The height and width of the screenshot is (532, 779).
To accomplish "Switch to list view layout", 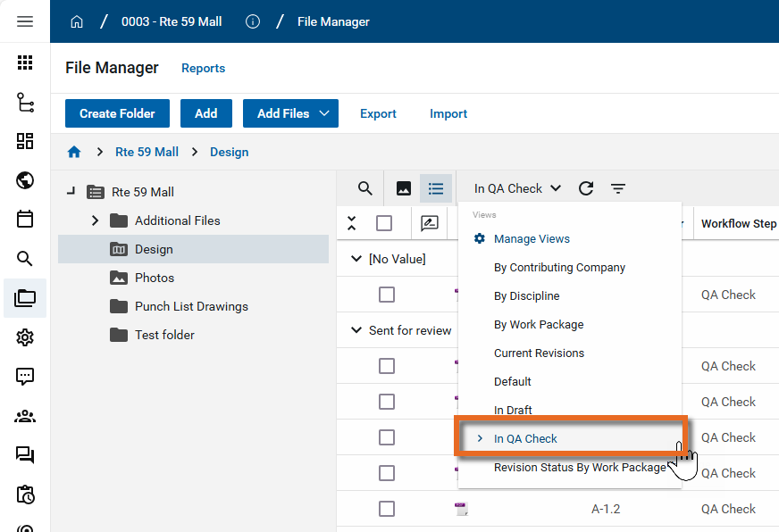I will coord(436,188).
